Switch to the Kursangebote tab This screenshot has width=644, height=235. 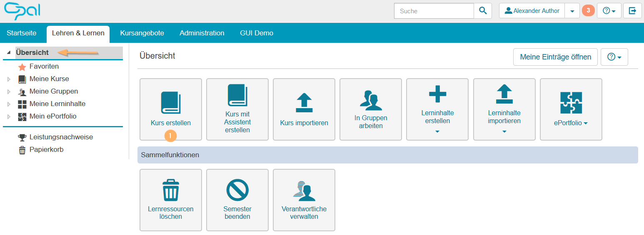pyautogui.click(x=142, y=33)
